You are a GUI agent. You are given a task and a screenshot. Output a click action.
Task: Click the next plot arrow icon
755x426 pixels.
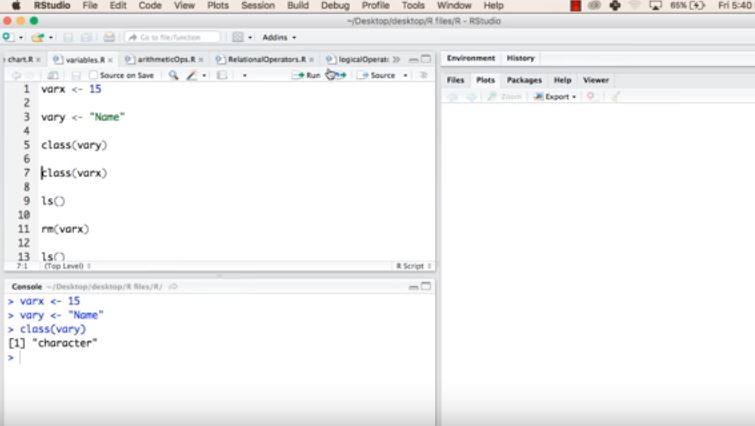(471, 96)
